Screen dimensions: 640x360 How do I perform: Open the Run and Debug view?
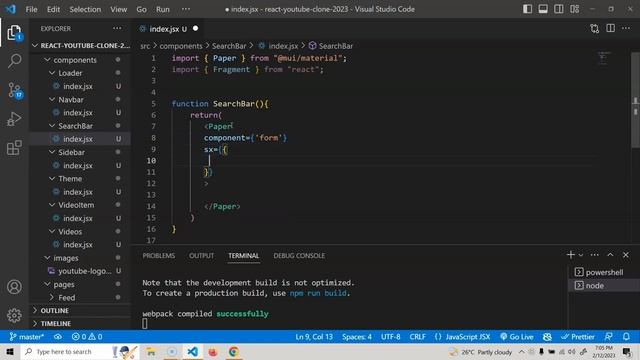[14, 119]
